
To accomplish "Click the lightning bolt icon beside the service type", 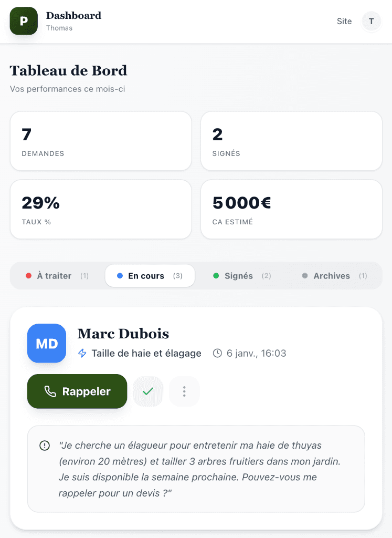I will [x=82, y=354].
